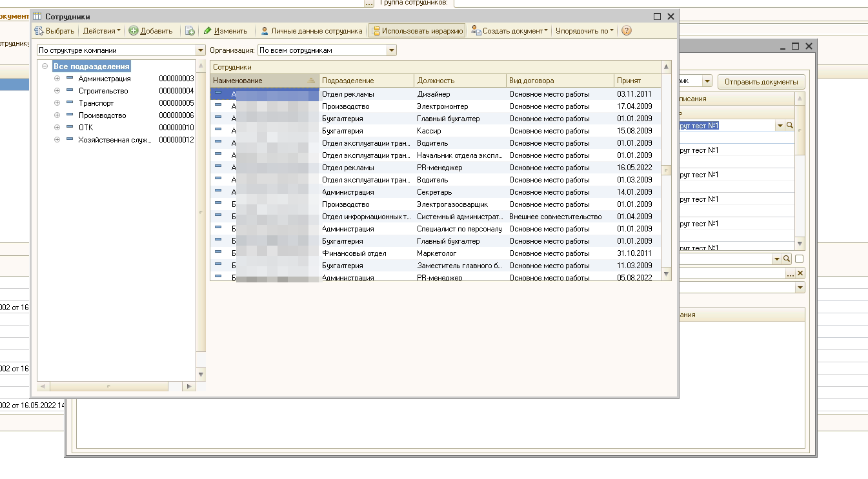Open По структуре компании dropdown
The width and height of the screenshot is (868, 479).
[x=200, y=50]
